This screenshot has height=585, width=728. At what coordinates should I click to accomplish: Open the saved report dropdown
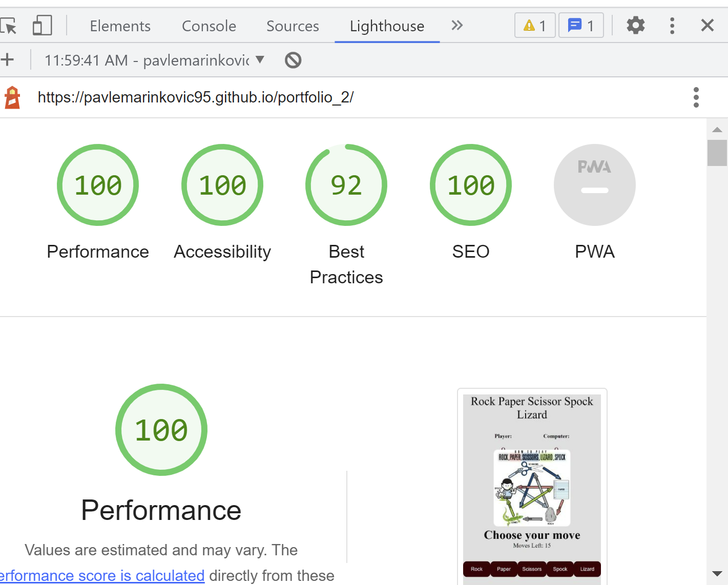click(x=260, y=60)
